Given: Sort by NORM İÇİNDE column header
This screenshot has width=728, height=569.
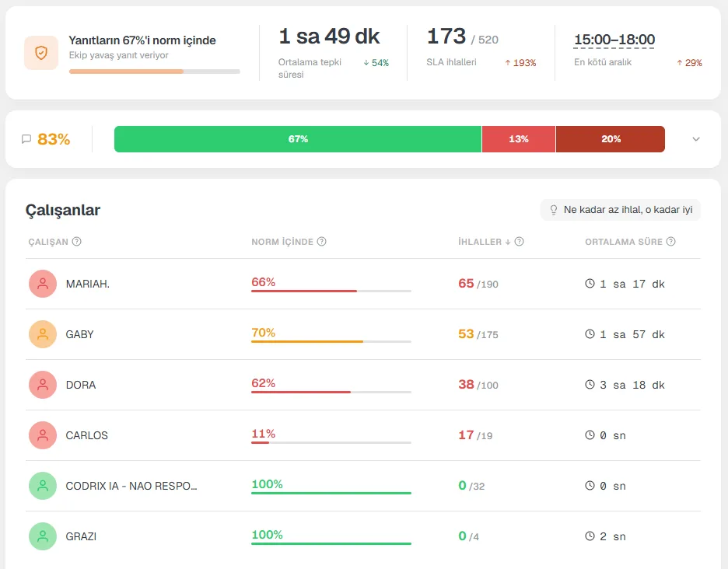Looking at the screenshot, I should click(282, 242).
